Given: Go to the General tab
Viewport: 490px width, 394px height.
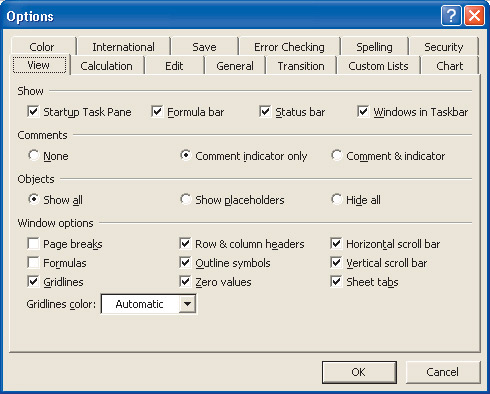Looking at the screenshot, I should (x=235, y=66).
